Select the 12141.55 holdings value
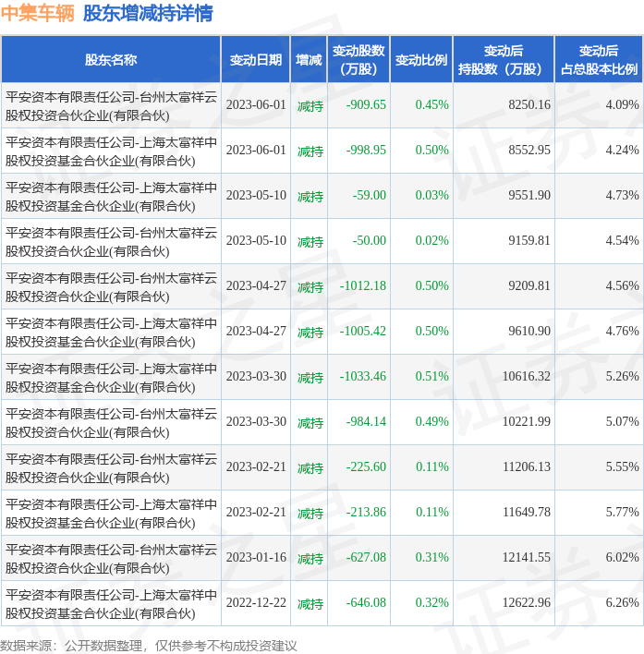This screenshot has width=644, height=654. (x=527, y=557)
